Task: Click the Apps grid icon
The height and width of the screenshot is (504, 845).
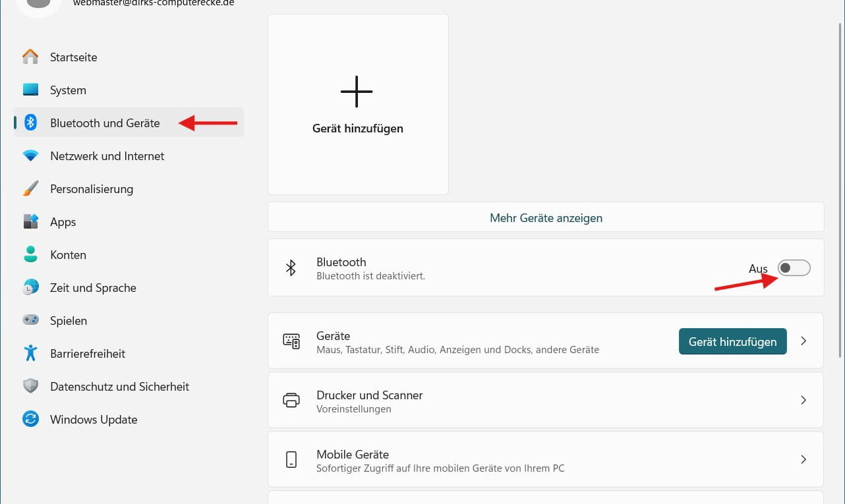Action: (30, 222)
